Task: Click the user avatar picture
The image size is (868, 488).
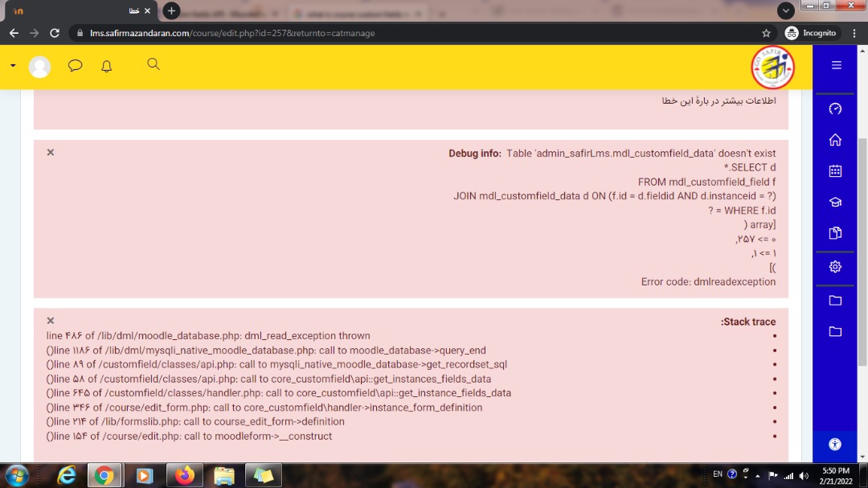Action: click(x=39, y=67)
